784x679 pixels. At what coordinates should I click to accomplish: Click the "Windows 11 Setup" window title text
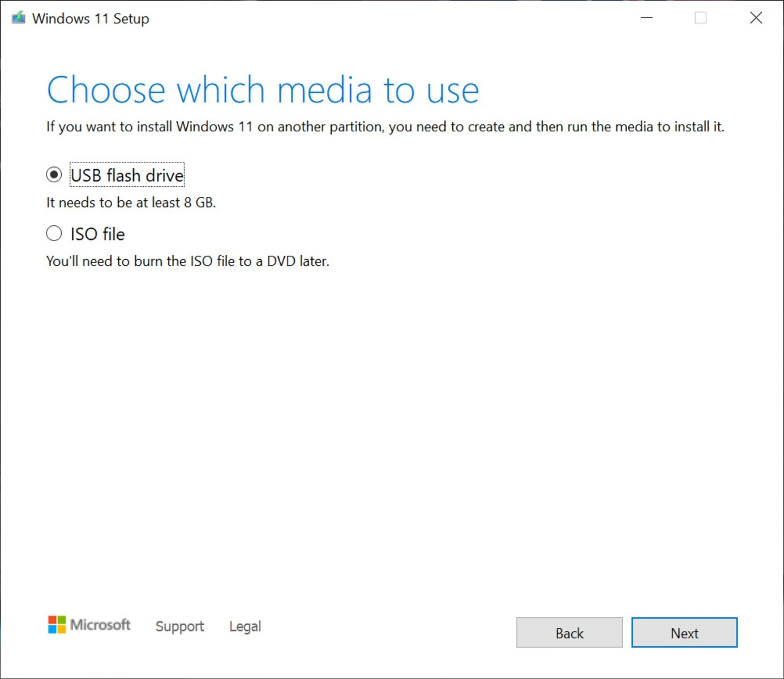tap(91, 19)
